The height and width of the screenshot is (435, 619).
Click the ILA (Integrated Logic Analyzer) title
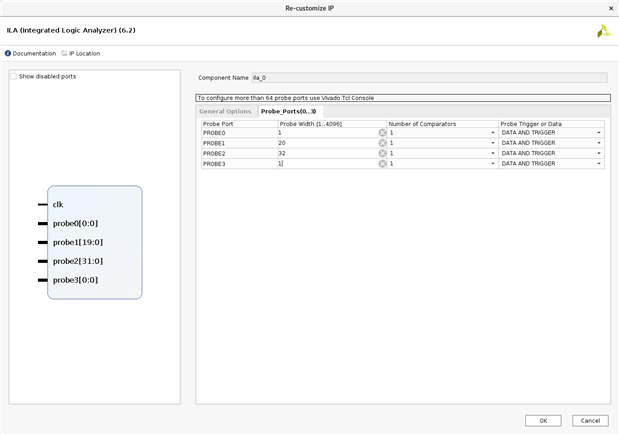coord(71,30)
